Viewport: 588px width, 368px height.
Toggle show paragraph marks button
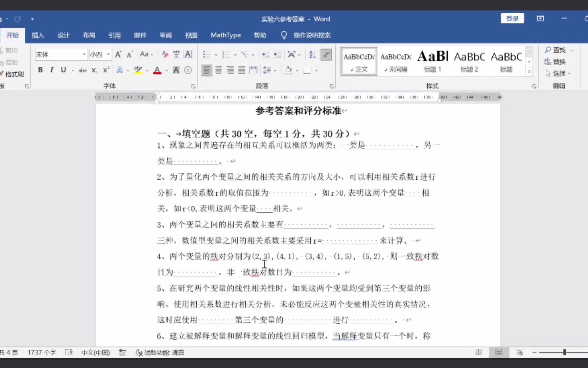tap(326, 55)
